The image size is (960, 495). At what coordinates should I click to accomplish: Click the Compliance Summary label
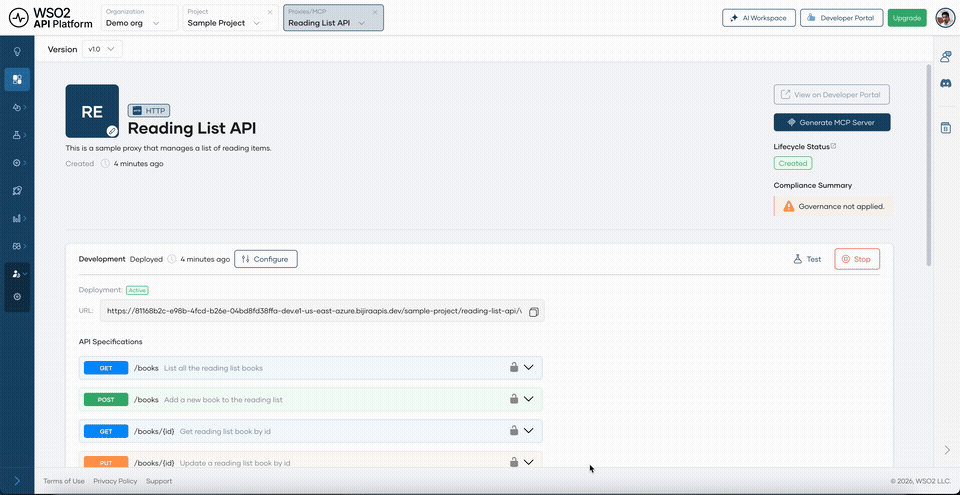(812, 185)
